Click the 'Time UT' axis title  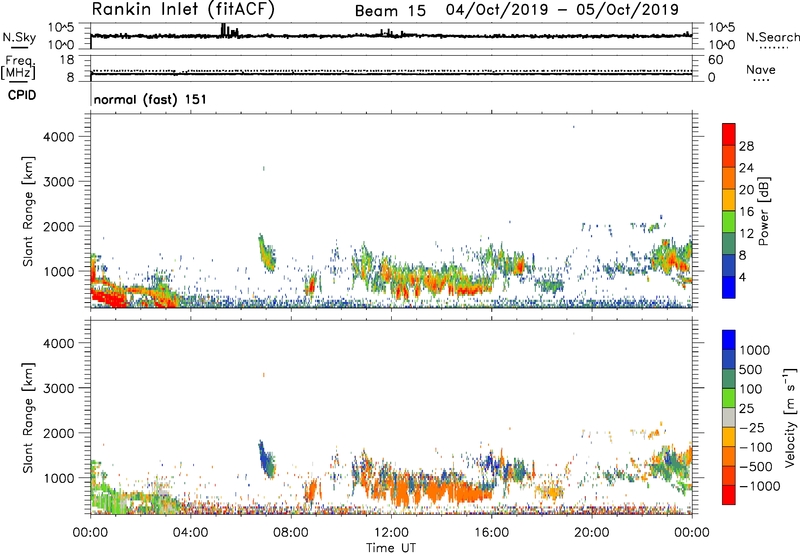pos(391,548)
